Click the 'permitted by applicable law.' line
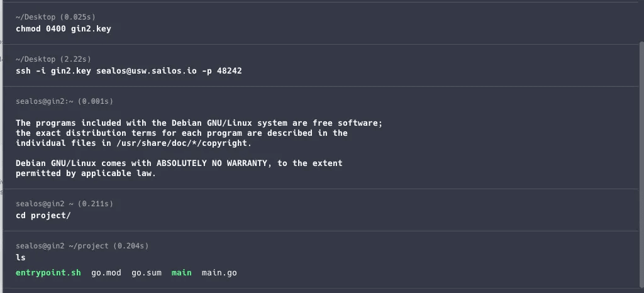The width and height of the screenshot is (644, 293). 86,174
